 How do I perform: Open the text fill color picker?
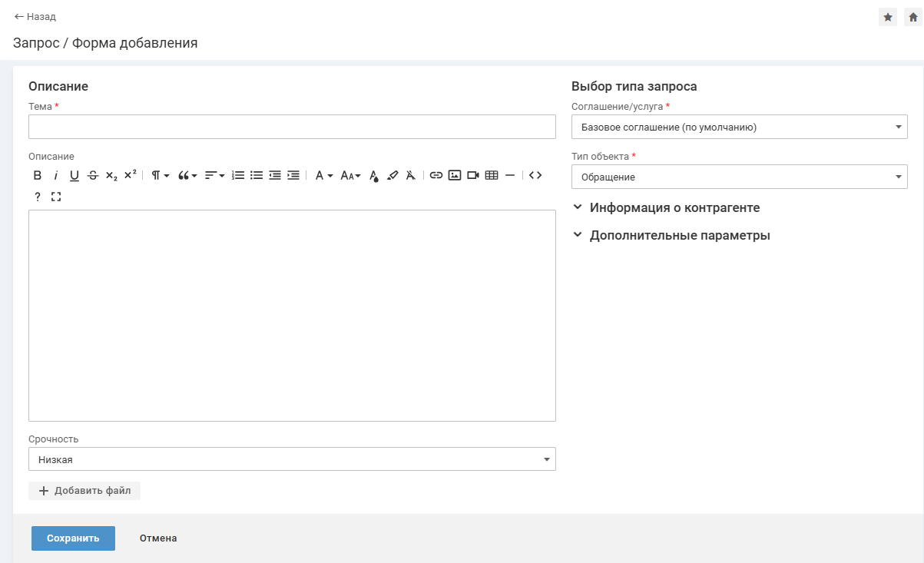[374, 176]
